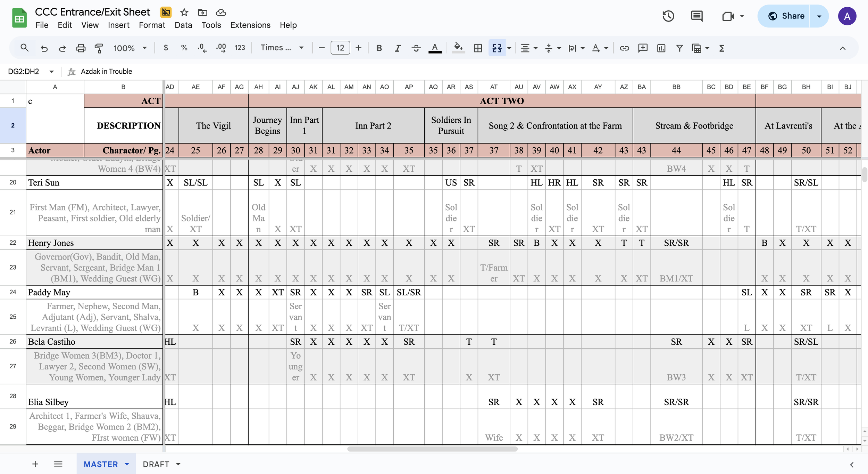Open the MASTER sheet tab menu
This screenshot has width=868, height=474.
pyautogui.click(x=126, y=464)
